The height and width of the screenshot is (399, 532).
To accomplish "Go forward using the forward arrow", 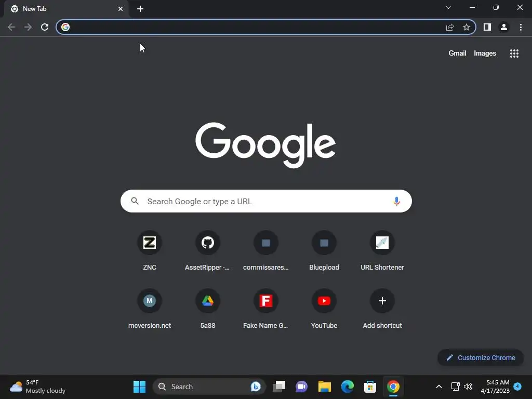I will click(28, 27).
